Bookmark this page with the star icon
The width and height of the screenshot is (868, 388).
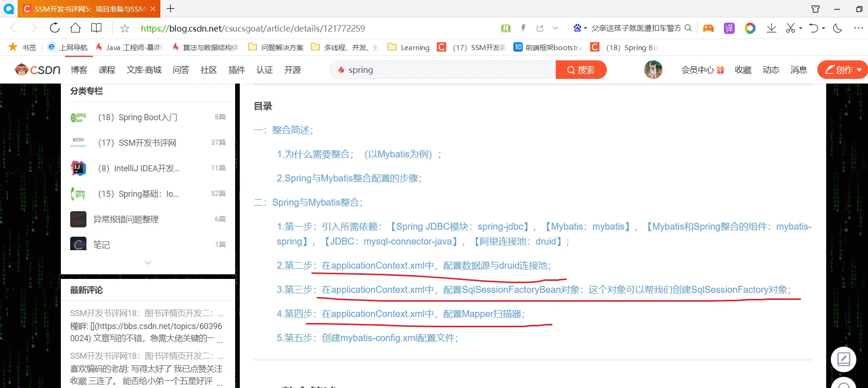pos(125,28)
